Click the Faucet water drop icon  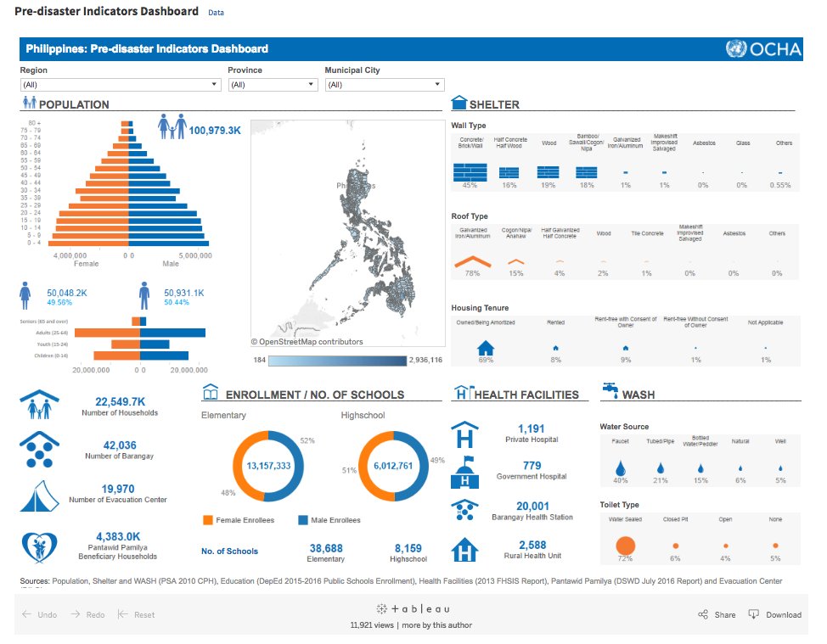pyautogui.click(x=621, y=468)
